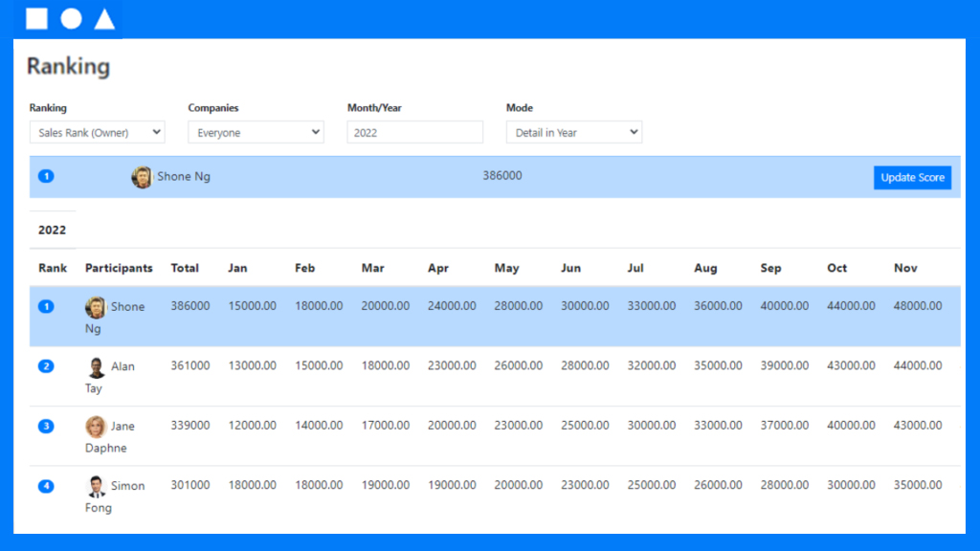Click Alan Tay's profile avatar
Screen dimensions: 980x551
pyautogui.click(x=96, y=367)
